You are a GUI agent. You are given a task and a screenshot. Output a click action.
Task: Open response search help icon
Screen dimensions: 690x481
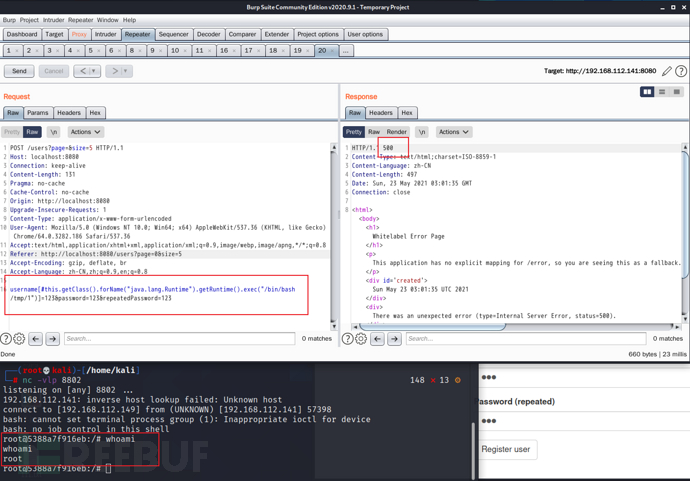pyautogui.click(x=347, y=339)
